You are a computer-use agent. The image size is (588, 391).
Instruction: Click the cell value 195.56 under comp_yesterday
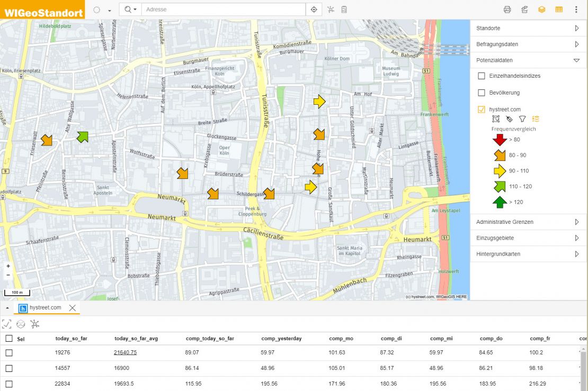click(x=269, y=384)
